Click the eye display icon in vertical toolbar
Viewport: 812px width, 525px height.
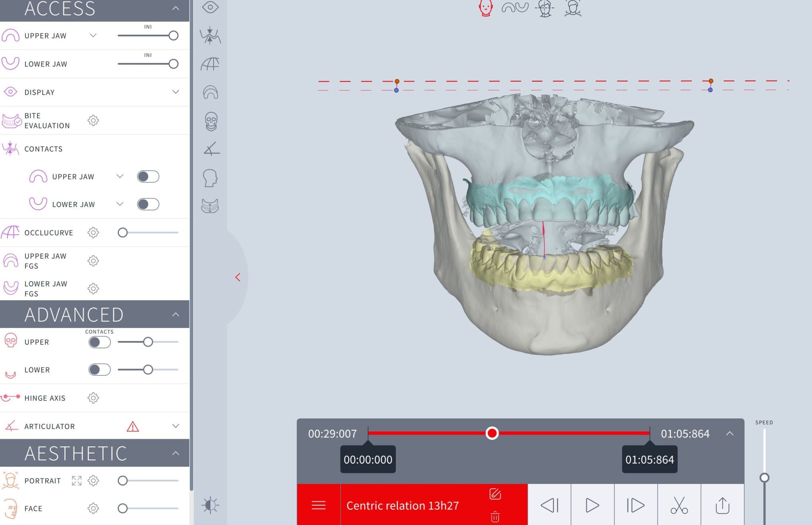pyautogui.click(x=210, y=7)
